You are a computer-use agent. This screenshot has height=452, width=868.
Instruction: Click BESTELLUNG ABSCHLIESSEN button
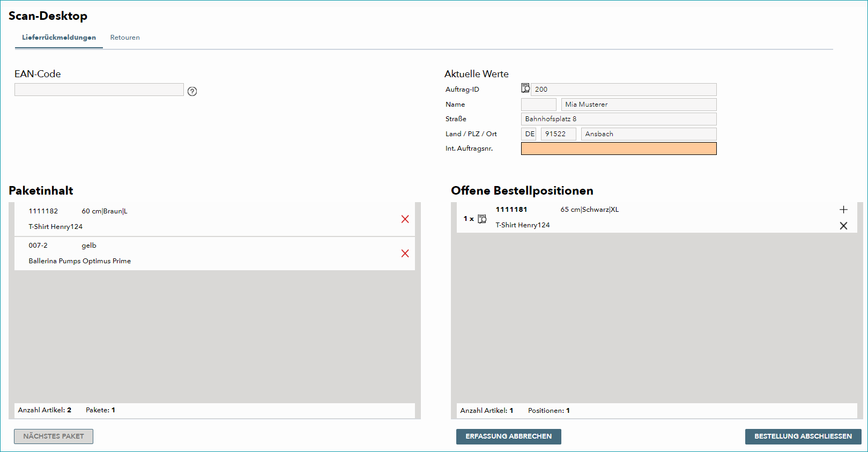(x=803, y=436)
